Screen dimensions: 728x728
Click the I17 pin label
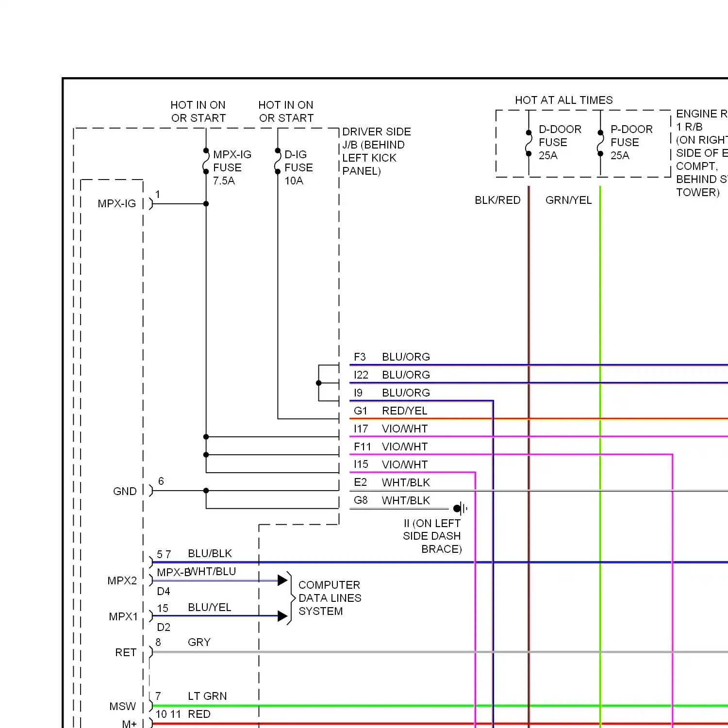(361, 429)
